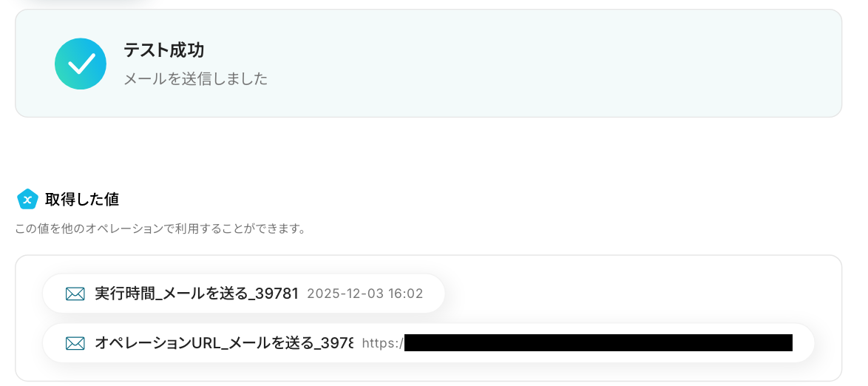Click the メールを送信しました message

point(195,78)
